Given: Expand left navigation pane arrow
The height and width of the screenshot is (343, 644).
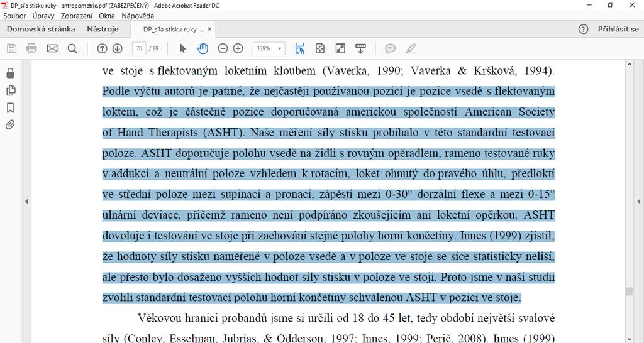Looking at the screenshot, I should pos(26,202).
